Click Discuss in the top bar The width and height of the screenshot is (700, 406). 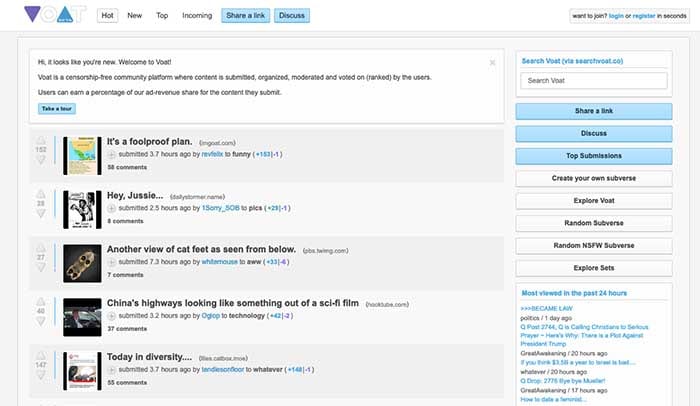(292, 15)
